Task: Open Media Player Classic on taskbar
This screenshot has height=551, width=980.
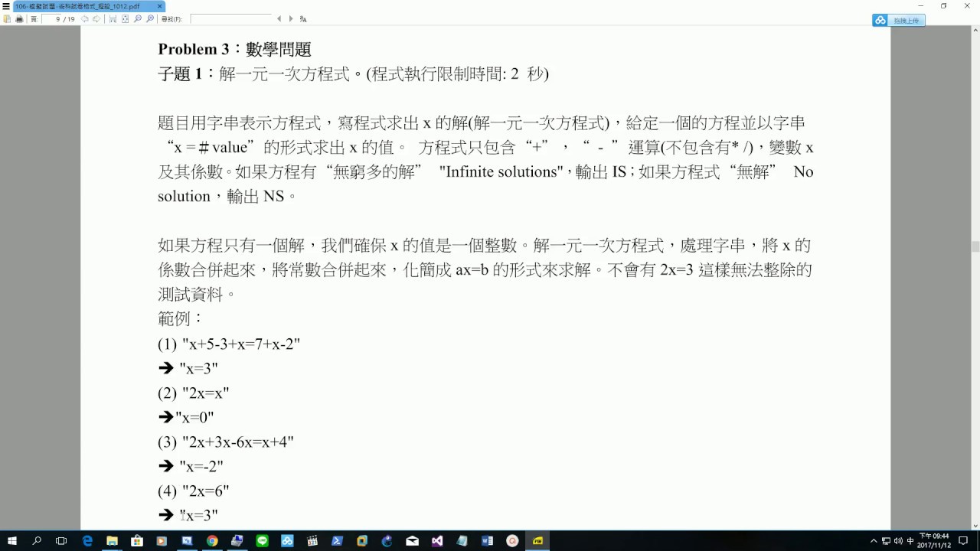Action: (312, 541)
